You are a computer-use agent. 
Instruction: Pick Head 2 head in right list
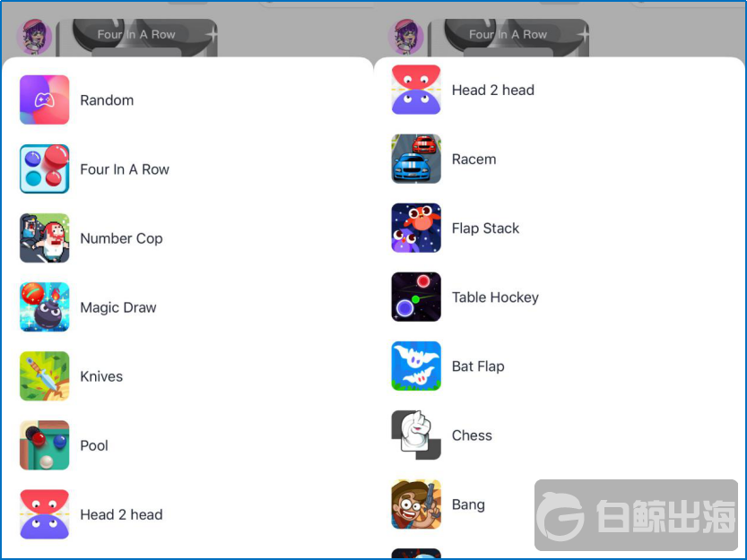[559, 90]
